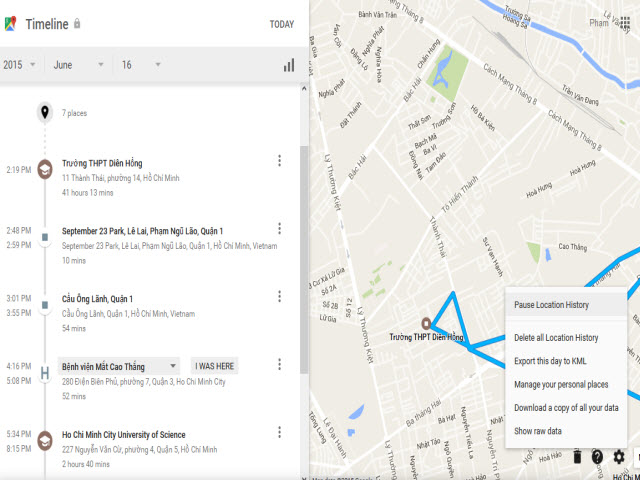Viewport: 640px width, 480px height.
Task: Click the settings gear icon
Action: 619,457
